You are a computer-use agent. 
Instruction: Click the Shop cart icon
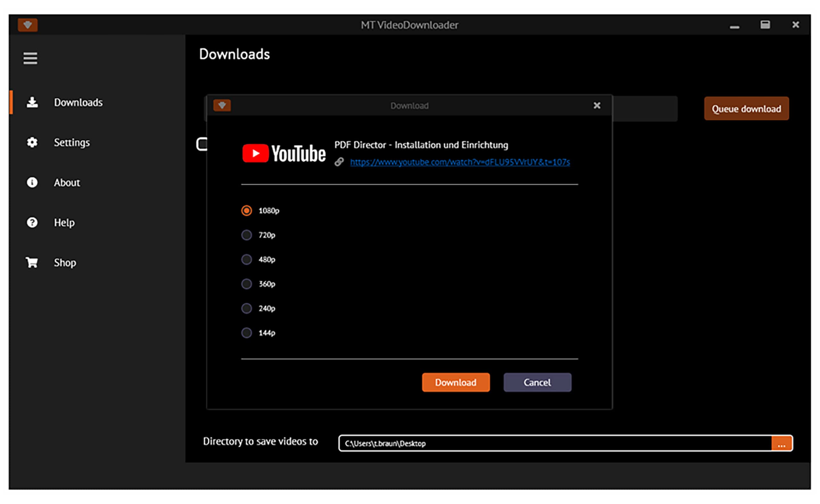pos(32,262)
